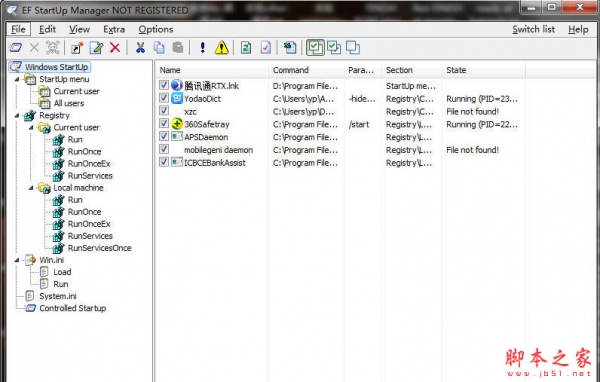
Task: Click 'File not found!' in xzc row
Action: (x=473, y=111)
